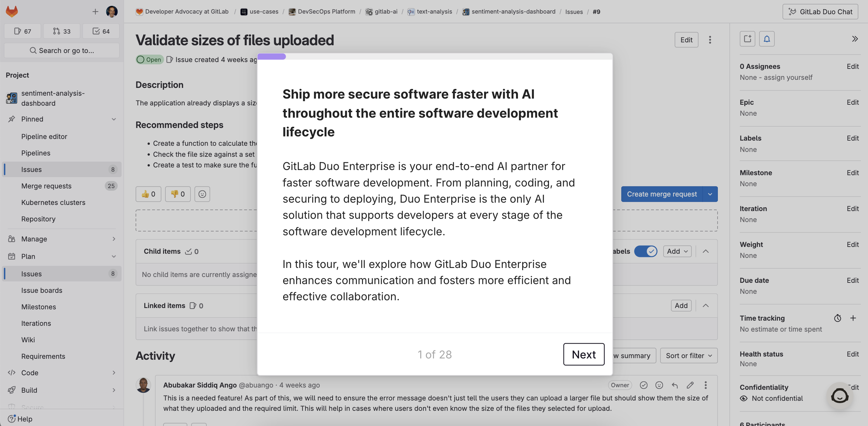Open the sentiment-analysis-dashboard project link in the sidebar
This screenshot has height=426, width=868.
(62, 98)
